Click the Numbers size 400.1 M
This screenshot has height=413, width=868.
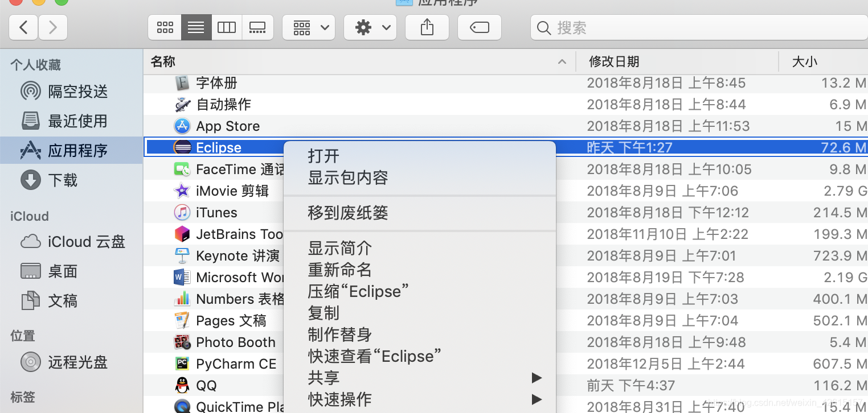(840, 299)
